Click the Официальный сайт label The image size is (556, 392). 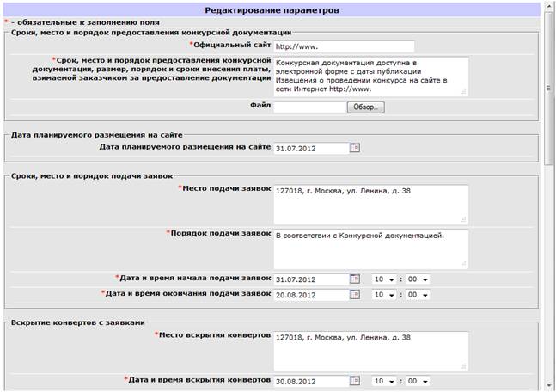[x=232, y=45]
